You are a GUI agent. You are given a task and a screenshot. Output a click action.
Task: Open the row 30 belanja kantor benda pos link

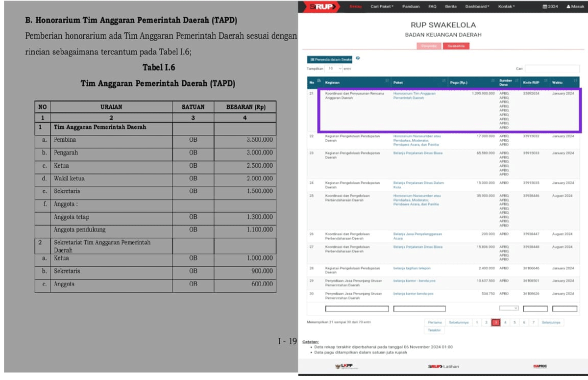[x=413, y=293]
